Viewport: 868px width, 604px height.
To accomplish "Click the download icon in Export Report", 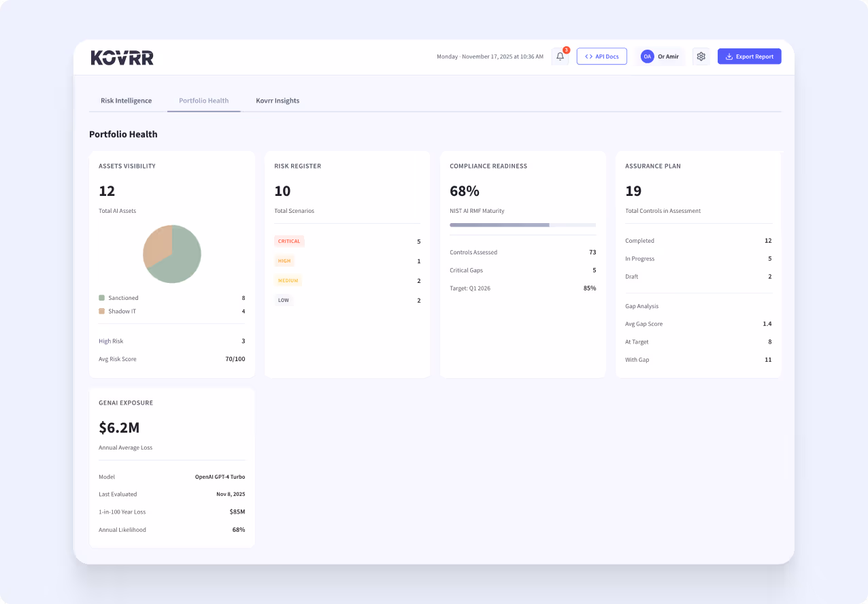I will pyautogui.click(x=729, y=56).
